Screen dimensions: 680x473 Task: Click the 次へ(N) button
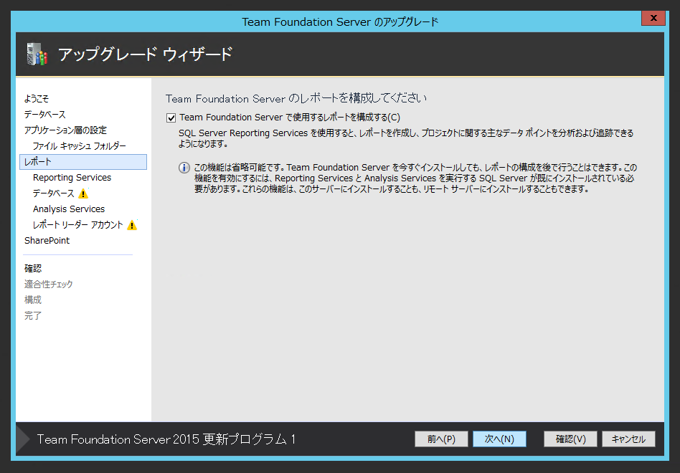[500, 439]
